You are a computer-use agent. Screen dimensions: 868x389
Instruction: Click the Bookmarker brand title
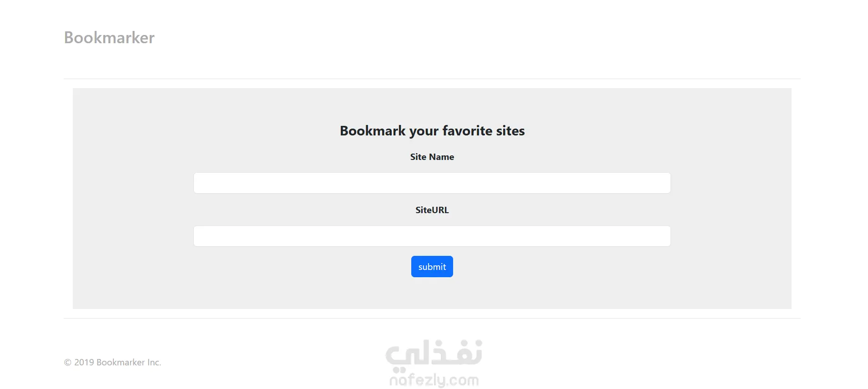(109, 38)
